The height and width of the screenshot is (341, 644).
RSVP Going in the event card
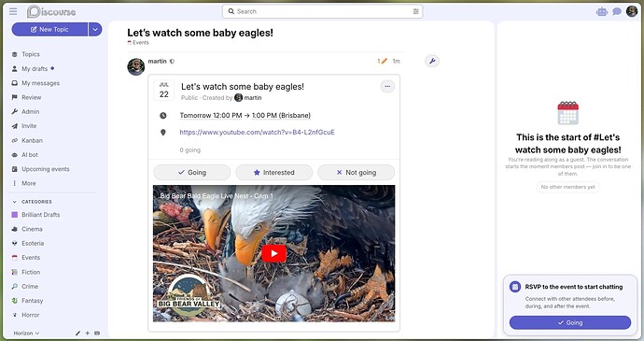(192, 172)
